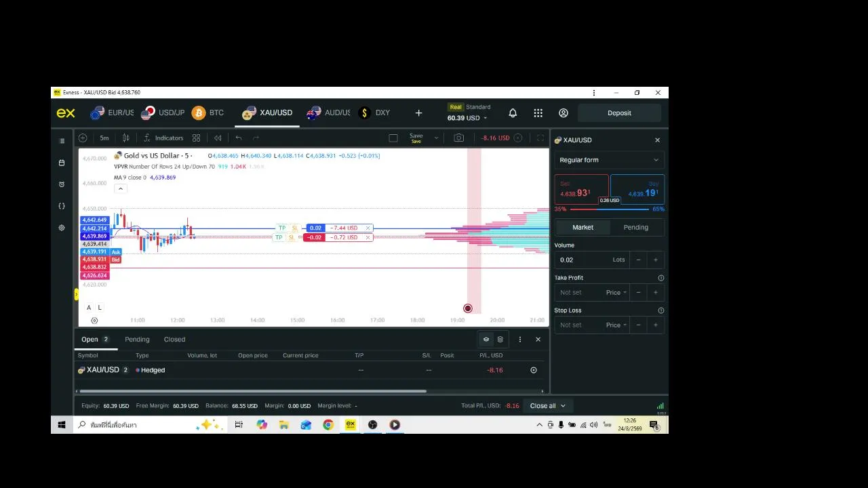Click the positions table horizontal scrollbar
Viewport: 868px width, 488px height.
(x=253, y=391)
